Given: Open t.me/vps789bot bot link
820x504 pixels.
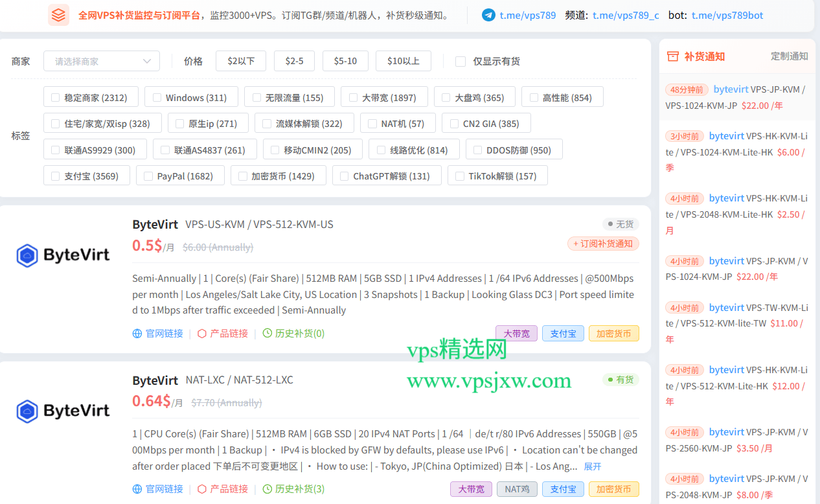Looking at the screenshot, I should point(727,16).
